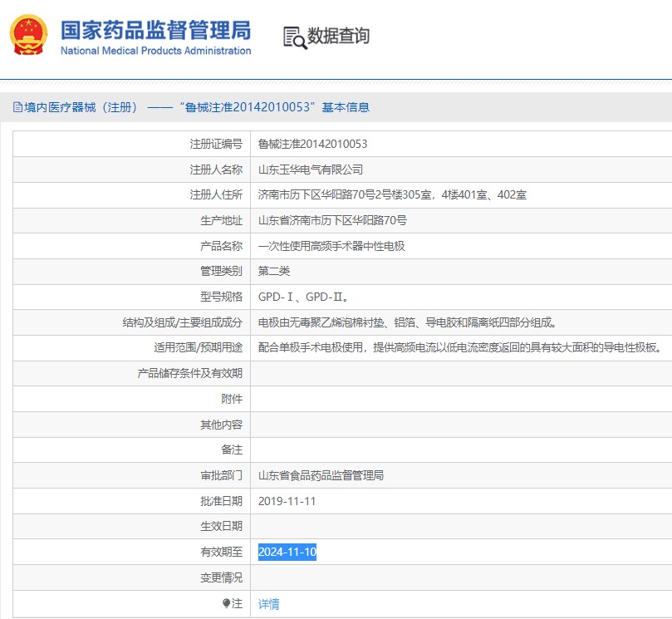This screenshot has height=619, width=672.
Task: Open the 详情 link
Action: tap(268, 604)
